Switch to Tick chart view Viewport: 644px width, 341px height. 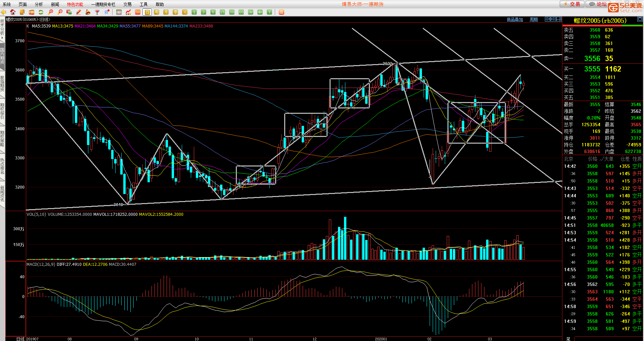click(138, 12)
